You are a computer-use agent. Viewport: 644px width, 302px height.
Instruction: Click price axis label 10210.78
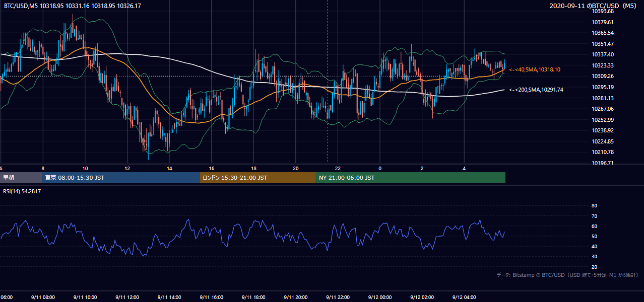(x=603, y=152)
